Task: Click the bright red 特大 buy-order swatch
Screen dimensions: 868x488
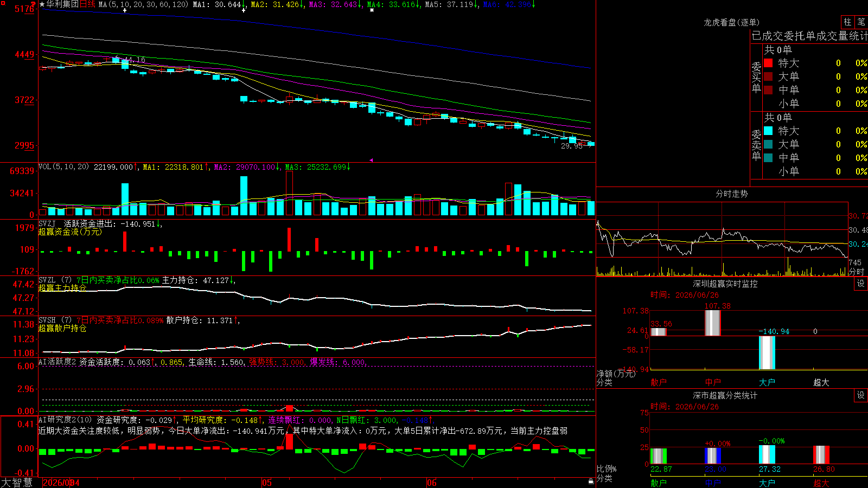Action: coord(768,63)
